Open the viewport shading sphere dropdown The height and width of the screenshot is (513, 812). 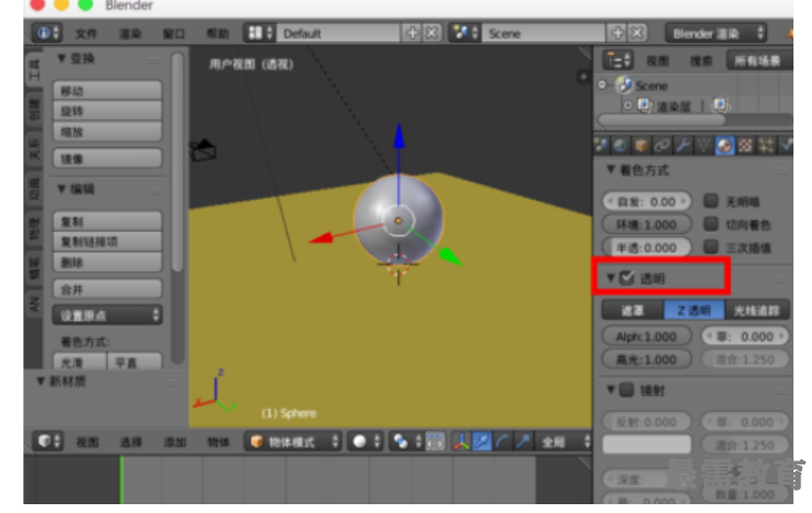pyautogui.click(x=366, y=442)
